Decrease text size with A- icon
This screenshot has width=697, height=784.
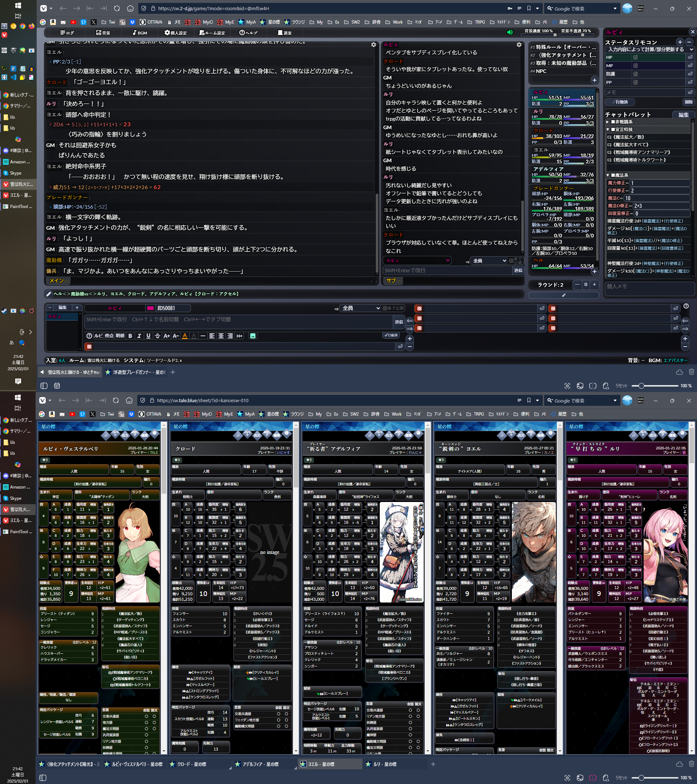(176, 336)
